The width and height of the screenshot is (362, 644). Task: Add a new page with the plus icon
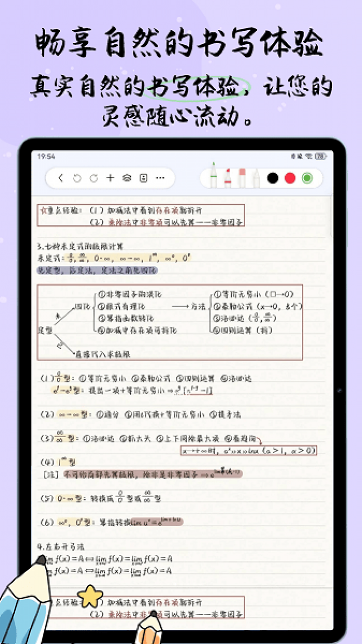coord(110,178)
